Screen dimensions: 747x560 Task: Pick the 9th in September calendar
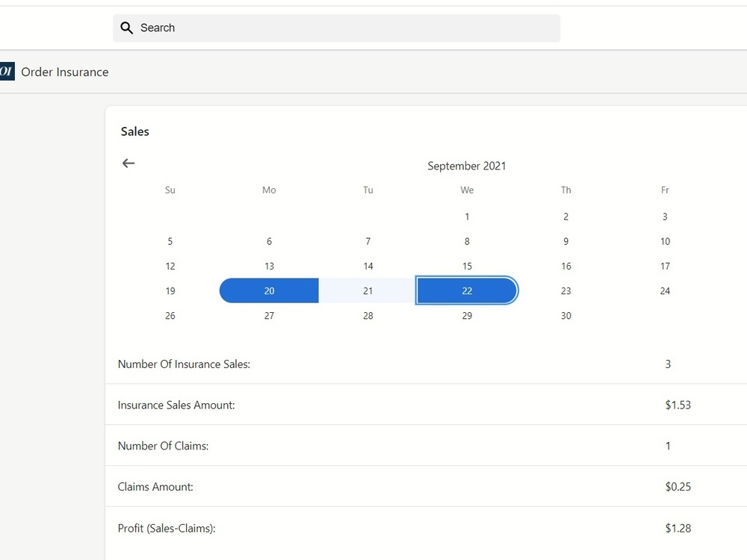click(566, 241)
